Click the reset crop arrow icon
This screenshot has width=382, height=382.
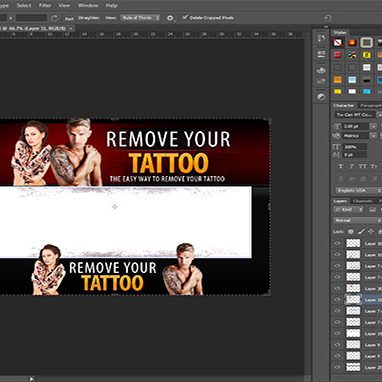tap(328, 18)
